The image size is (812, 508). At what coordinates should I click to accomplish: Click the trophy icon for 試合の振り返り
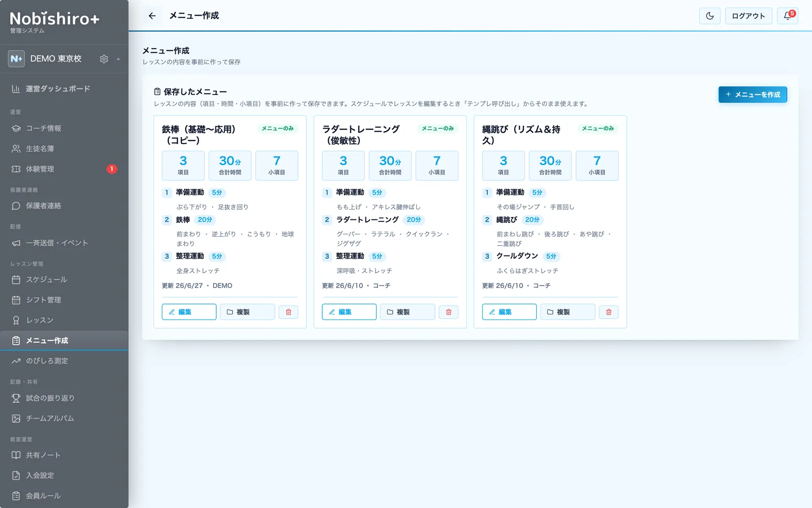pos(16,398)
